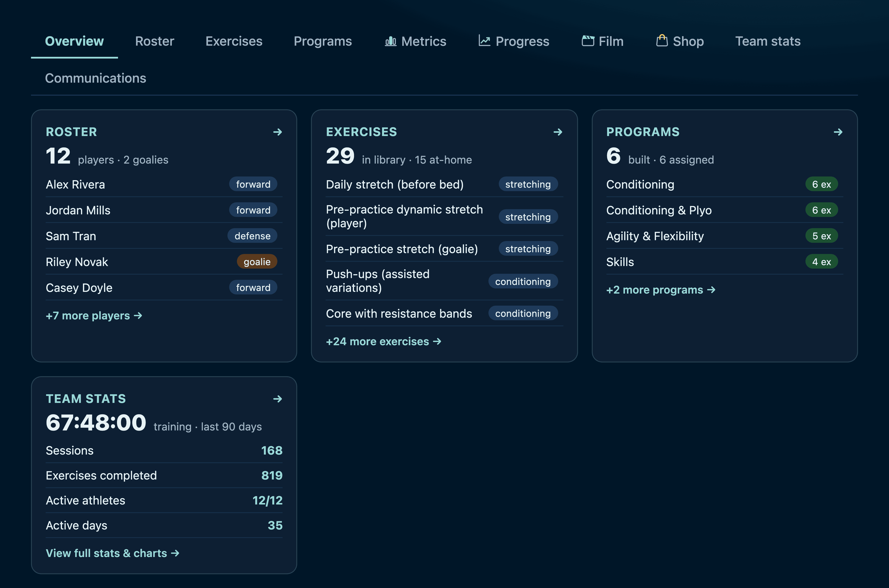Switch to the Programs tab
Image resolution: width=889 pixels, height=588 pixels.
pyautogui.click(x=323, y=41)
